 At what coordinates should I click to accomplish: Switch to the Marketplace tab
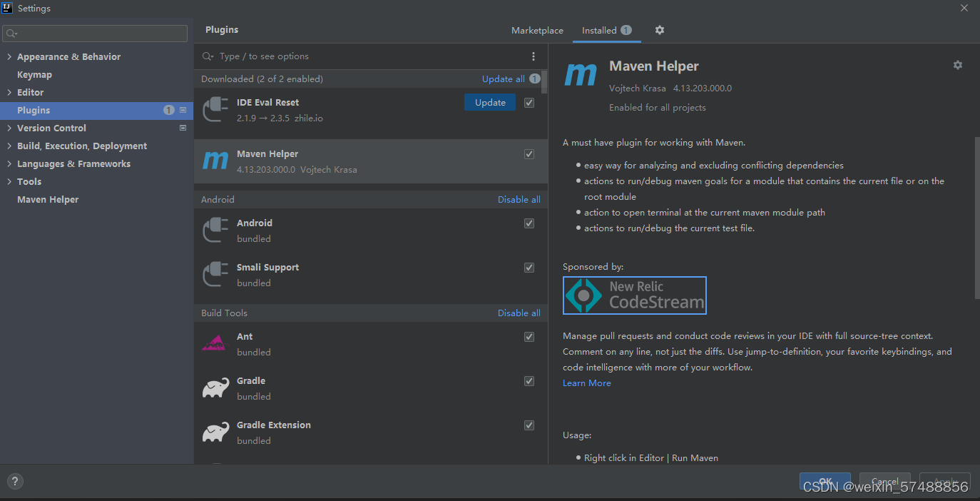click(x=537, y=31)
